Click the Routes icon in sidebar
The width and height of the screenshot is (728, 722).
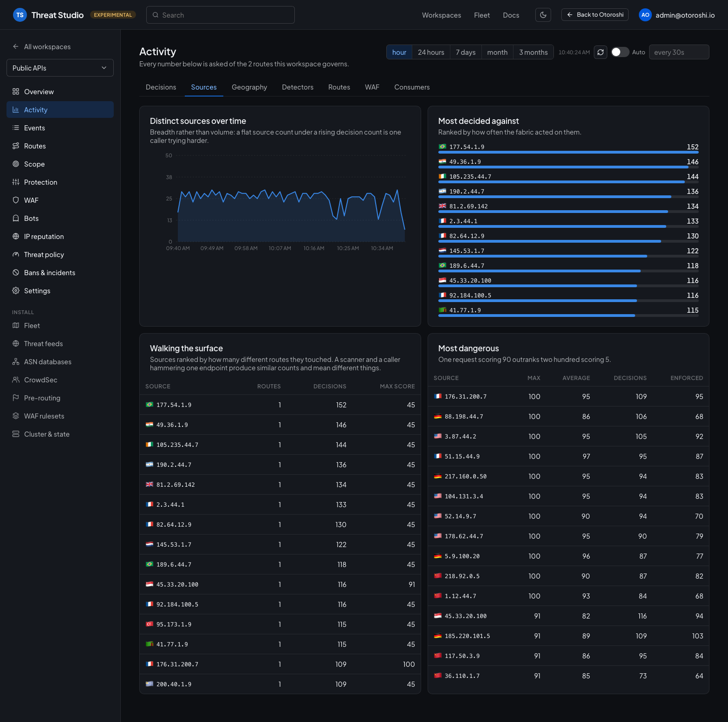16,146
